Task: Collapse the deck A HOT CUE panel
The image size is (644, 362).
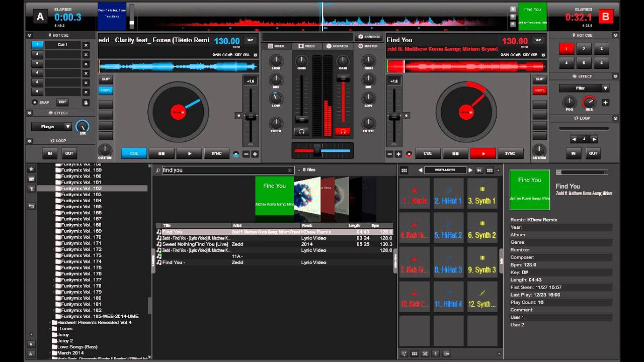Action: [29, 36]
